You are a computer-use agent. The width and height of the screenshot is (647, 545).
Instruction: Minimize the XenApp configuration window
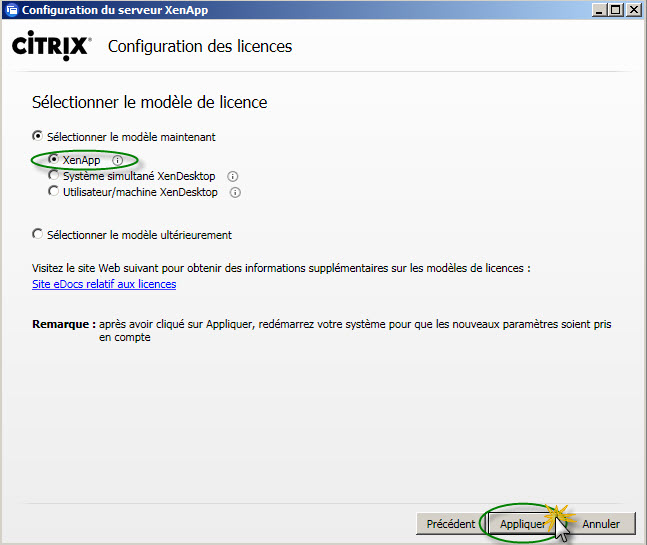599,9
